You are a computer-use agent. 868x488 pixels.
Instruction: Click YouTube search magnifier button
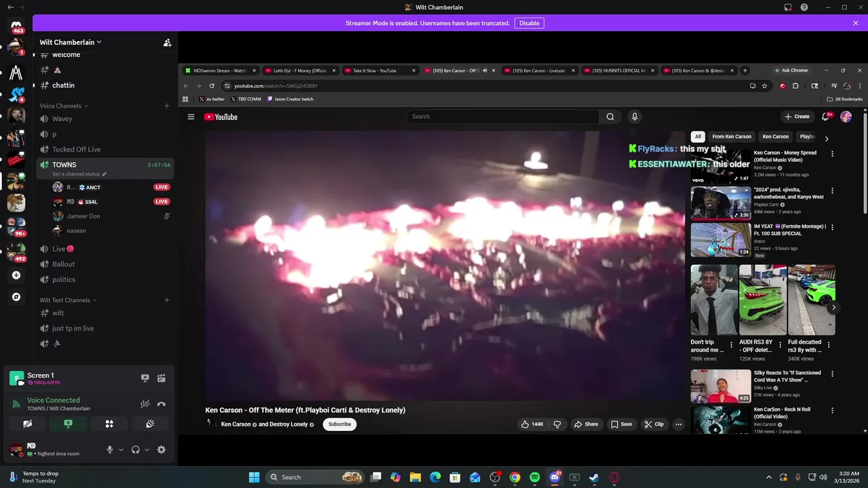tap(610, 117)
